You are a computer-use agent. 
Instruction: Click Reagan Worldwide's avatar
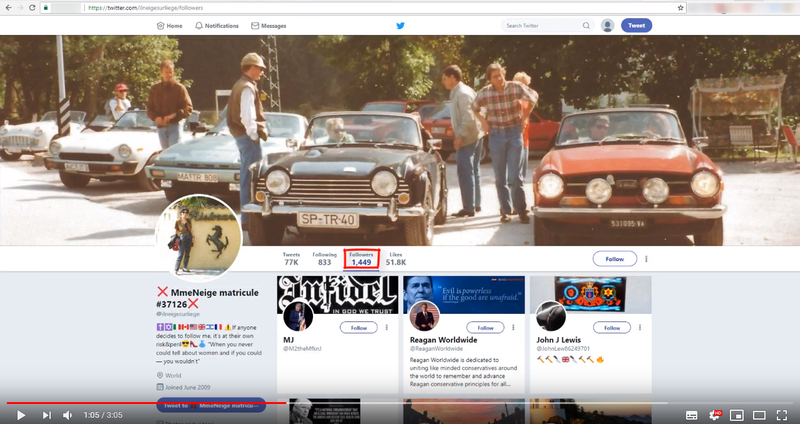pyautogui.click(x=424, y=316)
